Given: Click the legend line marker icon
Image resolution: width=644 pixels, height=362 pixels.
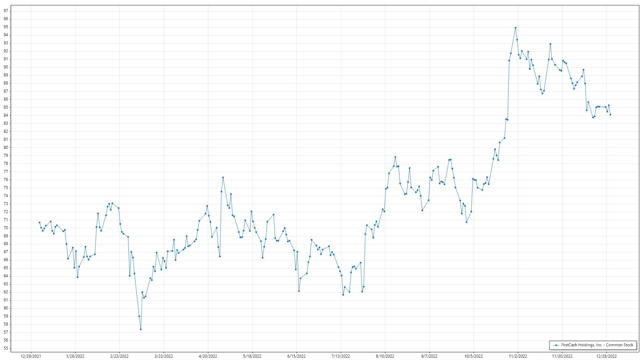Looking at the screenshot, I should pyautogui.click(x=556, y=345).
